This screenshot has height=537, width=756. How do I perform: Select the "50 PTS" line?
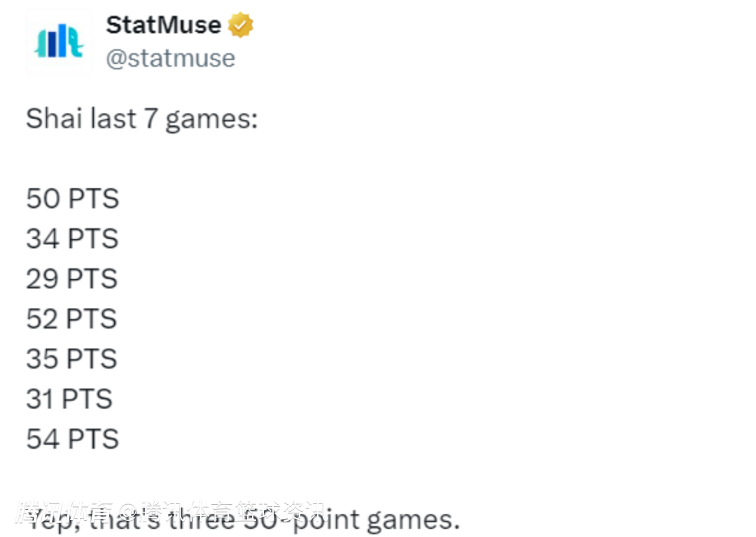point(73,199)
